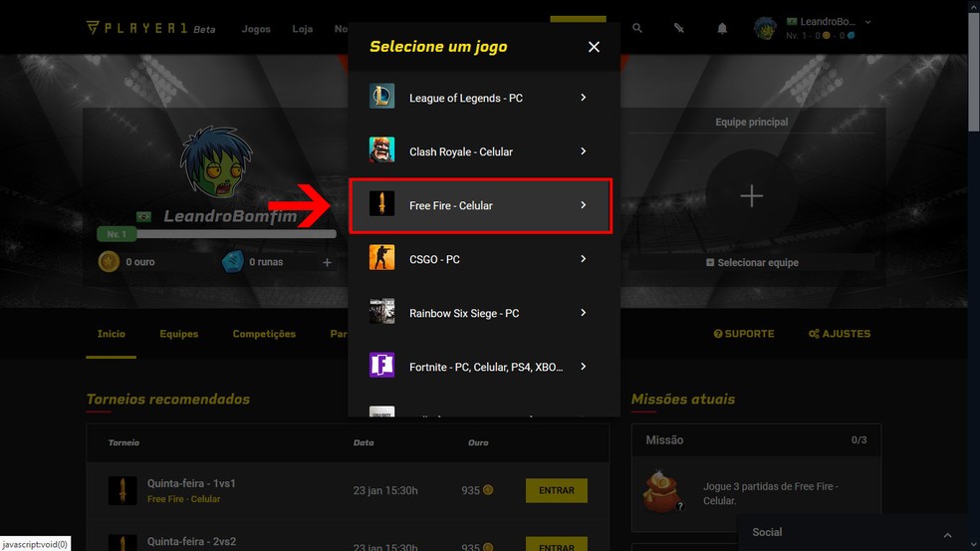Open the search magnifier icon
Image resolution: width=980 pixels, height=551 pixels.
[636, 28]
